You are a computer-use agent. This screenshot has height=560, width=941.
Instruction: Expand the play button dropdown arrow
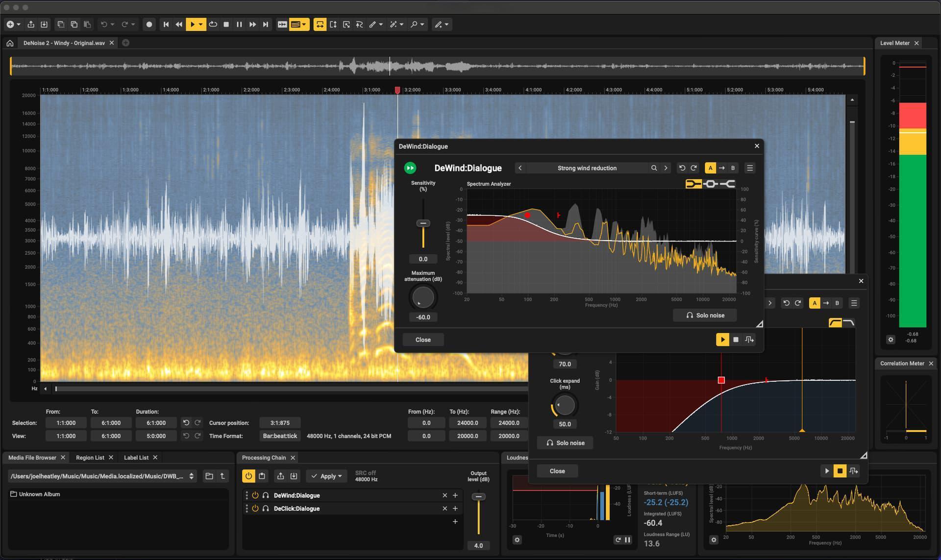point(201,24)
